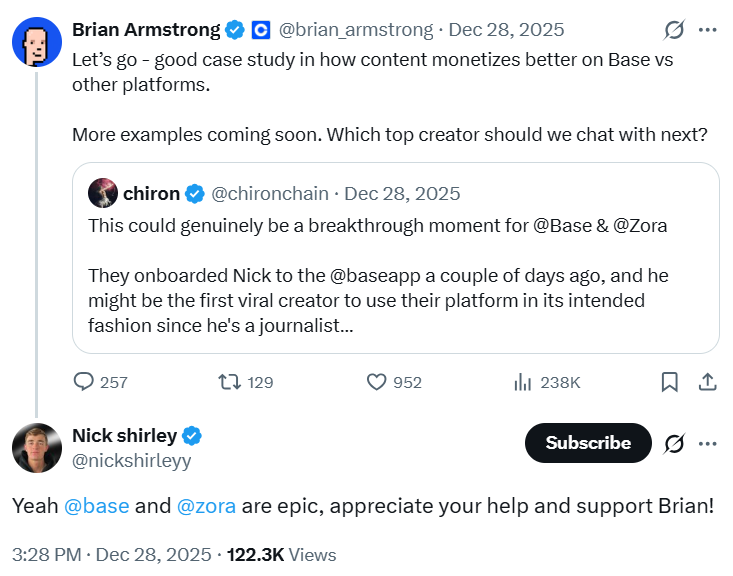Open more options on Brian Armstrong's tweet
Viewport: 733px width, 576px height.
coord(707,30)
